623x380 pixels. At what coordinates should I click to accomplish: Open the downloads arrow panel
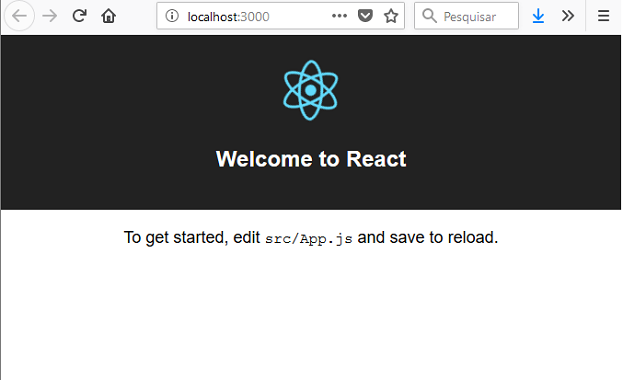click(x=538, y=16)
